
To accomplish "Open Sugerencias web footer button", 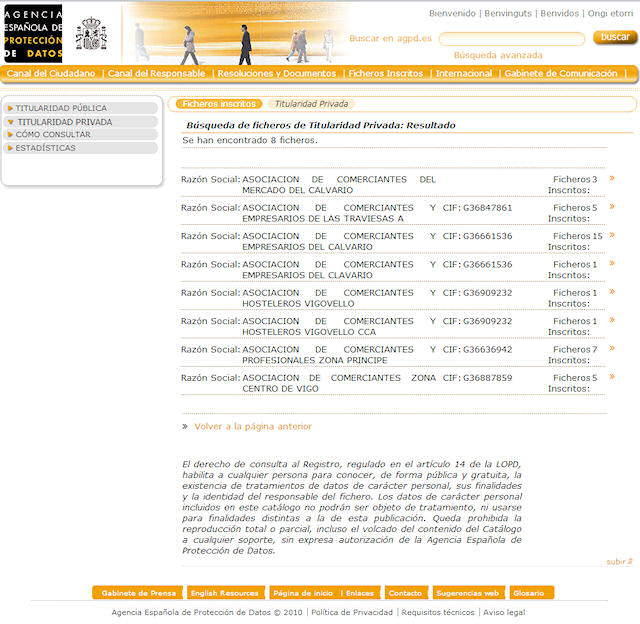I will click(468, 593).
